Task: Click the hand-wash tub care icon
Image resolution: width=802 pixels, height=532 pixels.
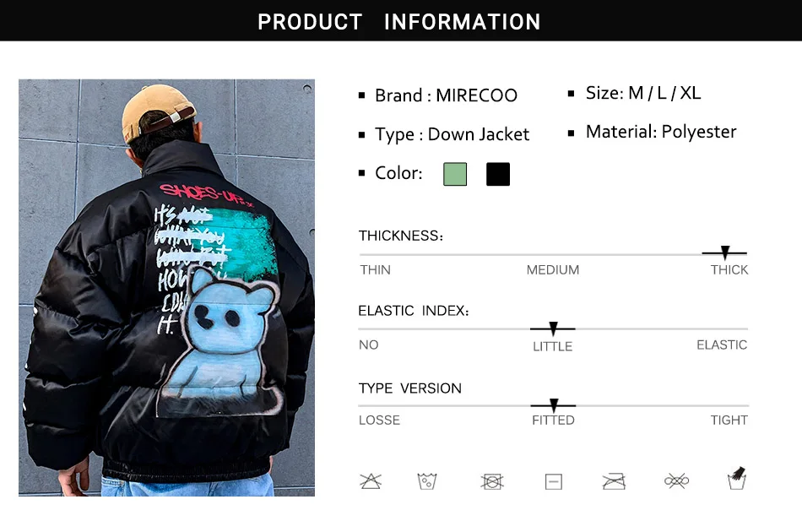Action: (x=736, y=478)
